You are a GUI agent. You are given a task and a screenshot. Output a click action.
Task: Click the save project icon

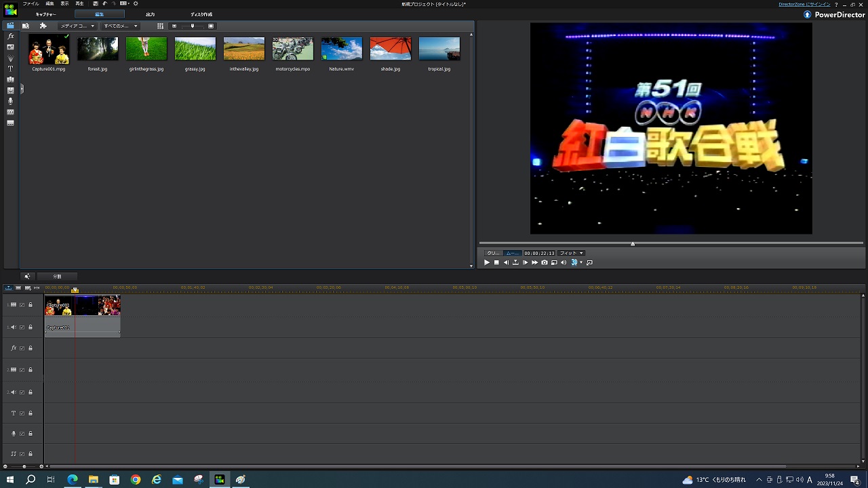tap(96, 3)
